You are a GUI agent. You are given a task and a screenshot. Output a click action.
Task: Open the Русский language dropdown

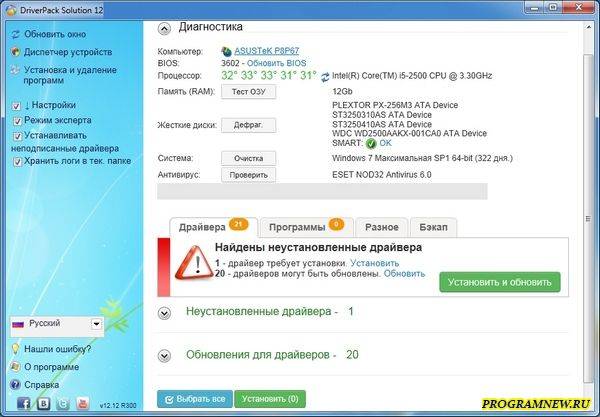tap(96, 324)
